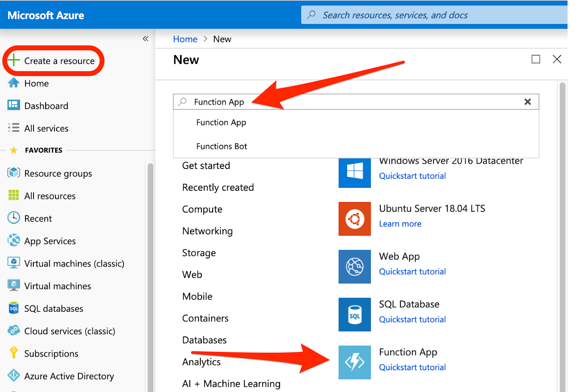Open SQL Database Quickstart tutorial link
Viewport: 582px width, 392px height.
412,320
